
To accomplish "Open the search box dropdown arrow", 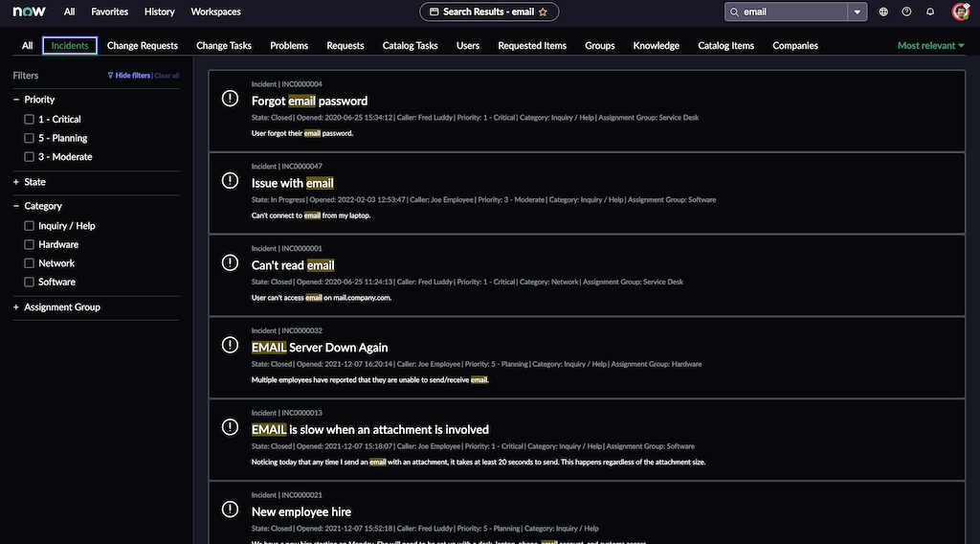I will [857, 11].
